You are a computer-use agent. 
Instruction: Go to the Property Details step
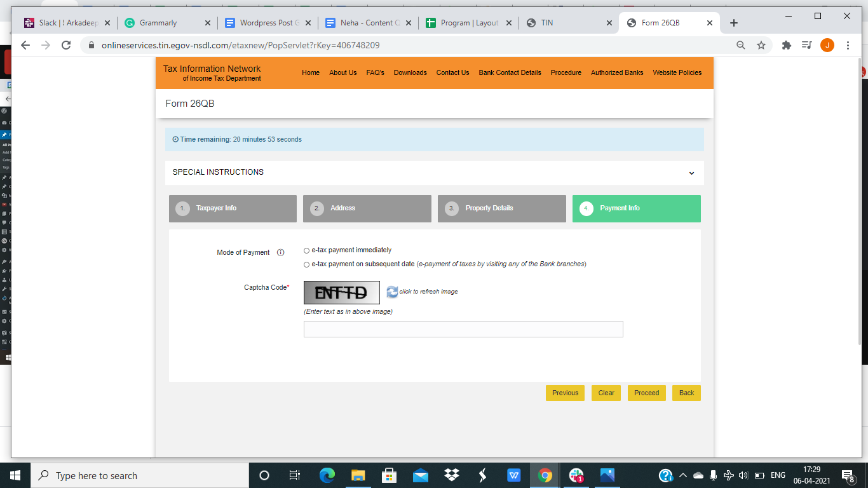pos(501,208)
